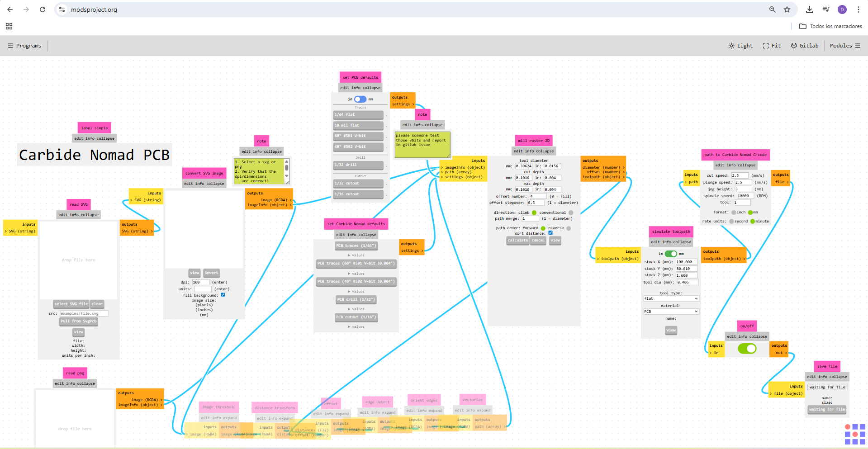Expand values under PCB traces (1/64")

click(x=356, y=255)
